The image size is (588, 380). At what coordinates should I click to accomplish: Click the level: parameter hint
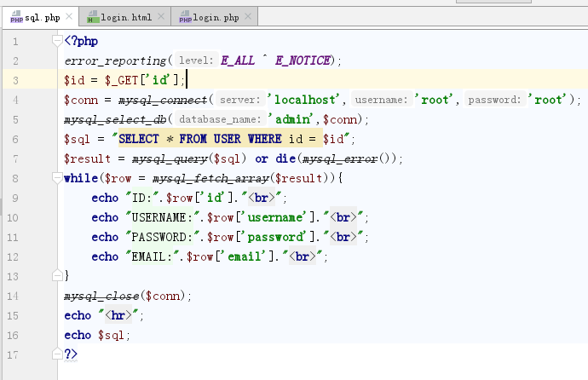click(x=196, y=60)
